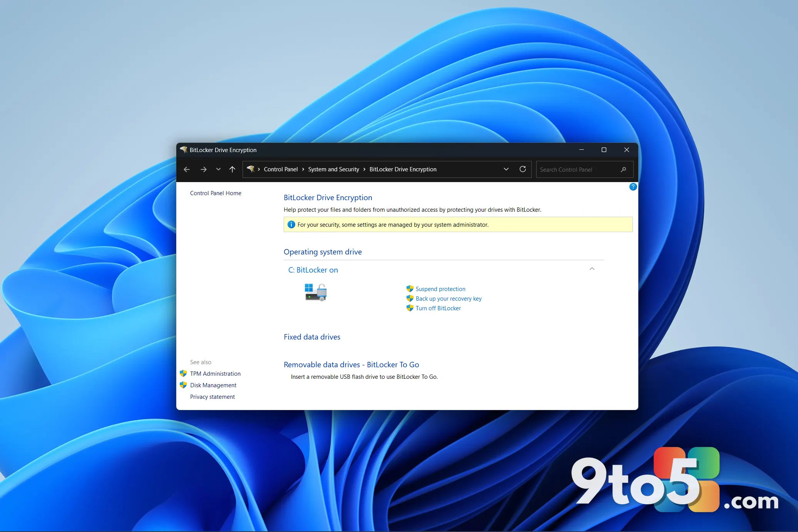Image resolution: width=798 pixels, height=532 pixels.
Task: Close the BitLocker Drive Encryption window
Action: click(627, 150)
